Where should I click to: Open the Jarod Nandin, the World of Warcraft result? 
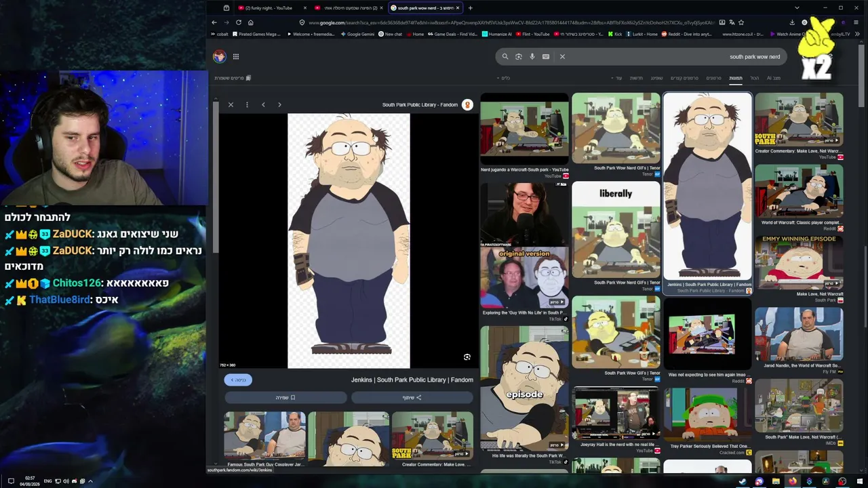(799, 335)
